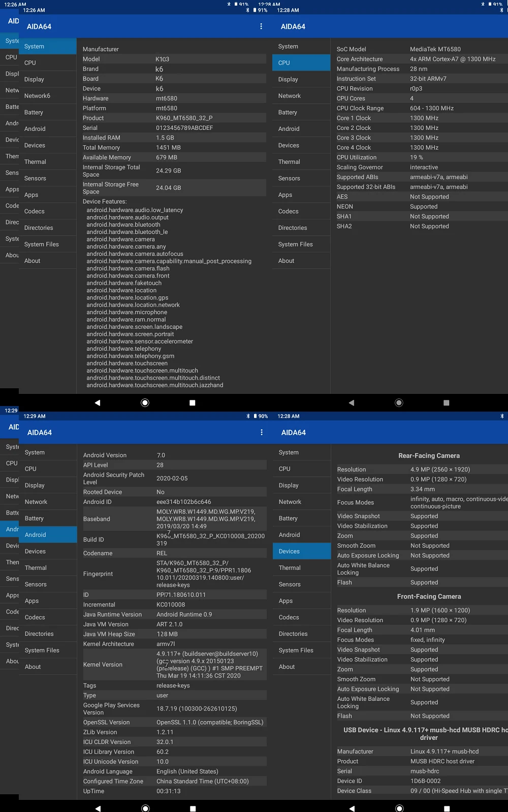
Task: Select Android Version 7.0 value
Action: pos(161,455)
